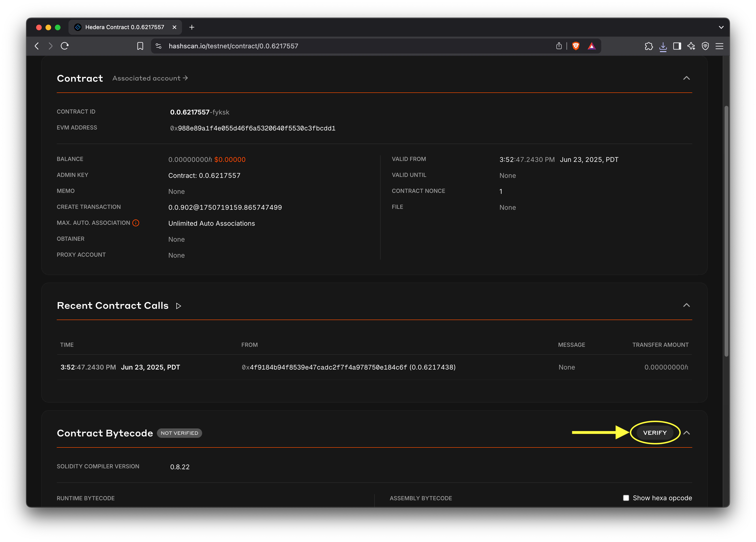Collapse the Recent Contract Calls section
Screen dimensions: 756x542
pos(686,305)
